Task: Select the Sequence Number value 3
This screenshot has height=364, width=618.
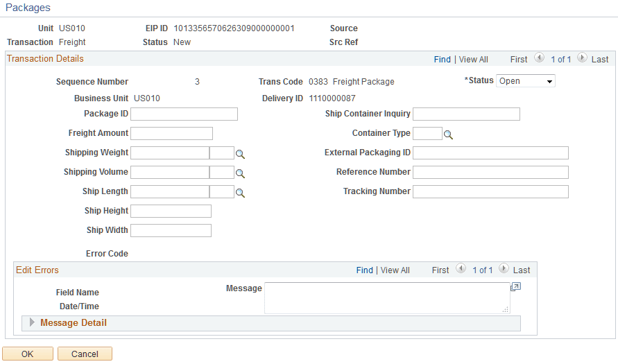Action: pos(197,82)
